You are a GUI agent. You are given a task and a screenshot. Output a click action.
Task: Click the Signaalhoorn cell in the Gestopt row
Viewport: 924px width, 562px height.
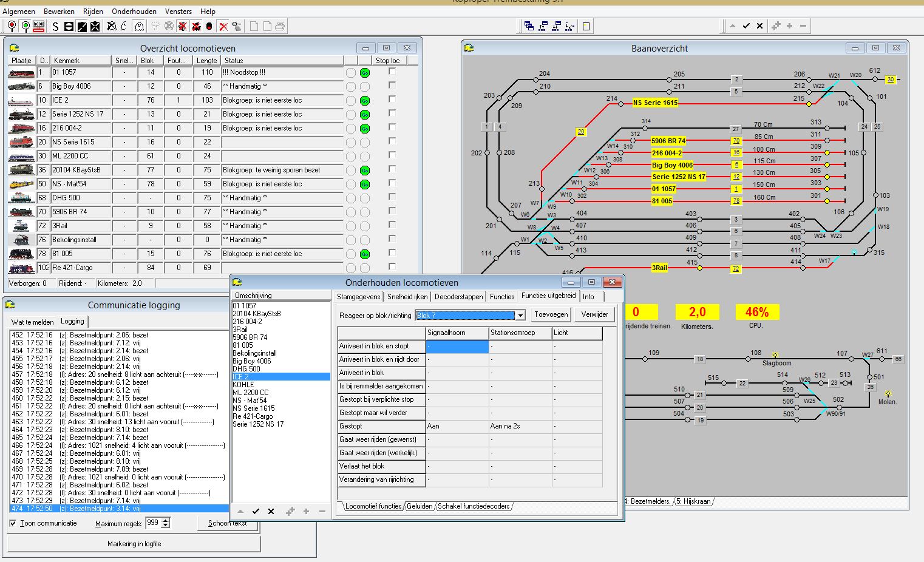click(x=457, y=426)
